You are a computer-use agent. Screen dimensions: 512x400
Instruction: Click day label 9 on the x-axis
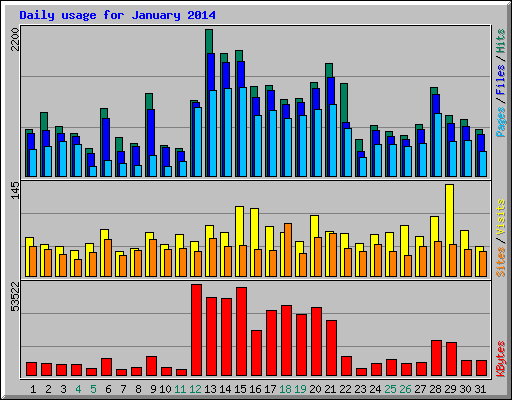153,389
